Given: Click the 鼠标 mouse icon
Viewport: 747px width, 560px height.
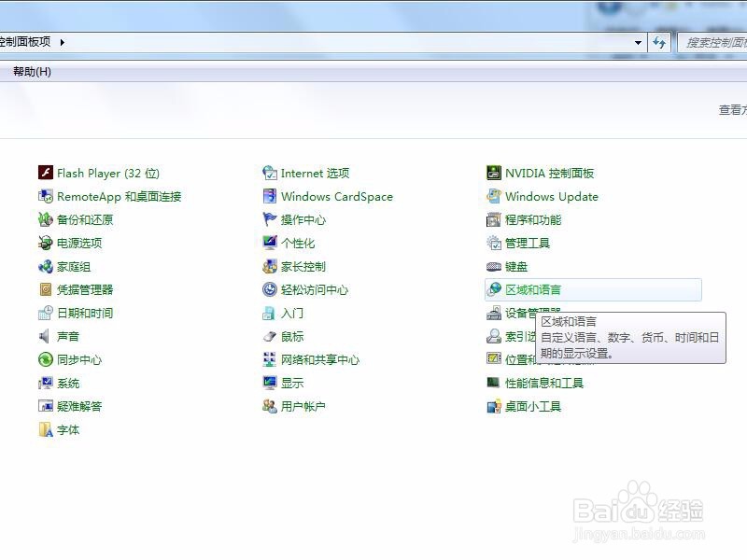Looking at the screenshot, I should (x=270, y=336).
